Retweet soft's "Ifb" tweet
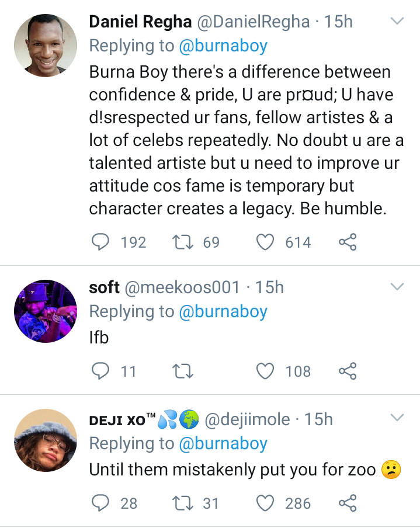 [183, 371]
